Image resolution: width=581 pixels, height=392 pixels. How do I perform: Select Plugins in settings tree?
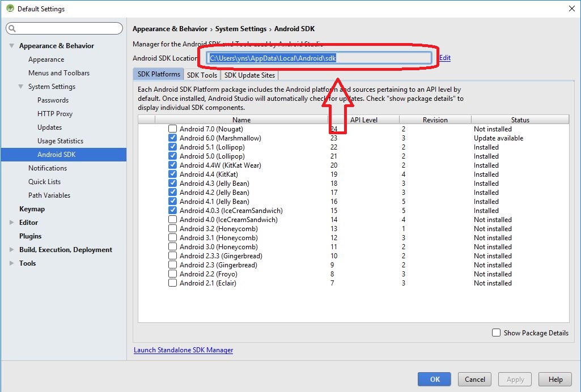click(31, 236)
